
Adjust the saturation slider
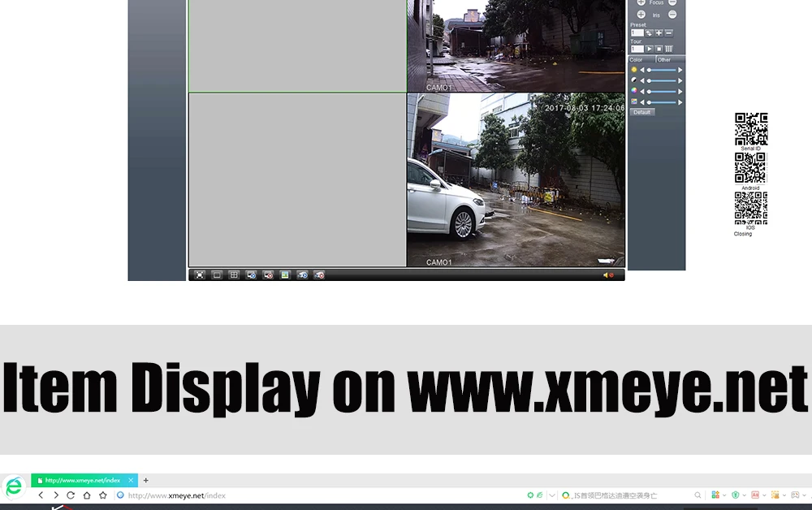pos(661,92)
